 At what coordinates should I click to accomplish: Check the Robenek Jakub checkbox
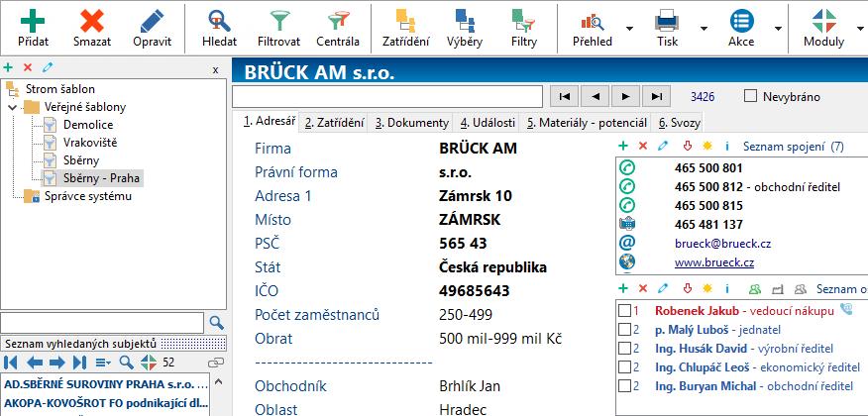pyautogui.click(x=624, y=310)
